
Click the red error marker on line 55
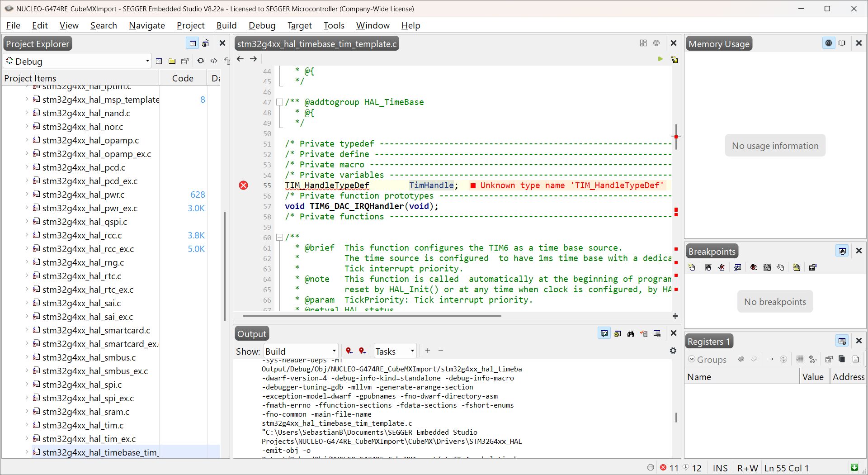(244, 185)
